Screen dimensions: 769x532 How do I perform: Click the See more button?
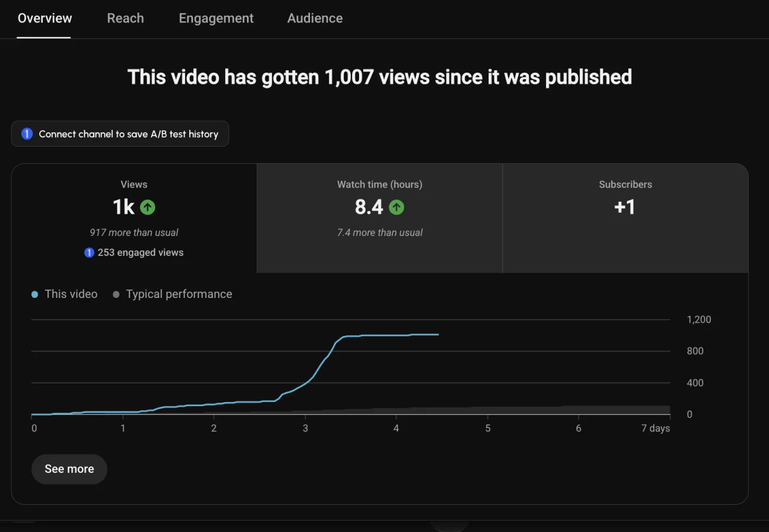(69, 469)
